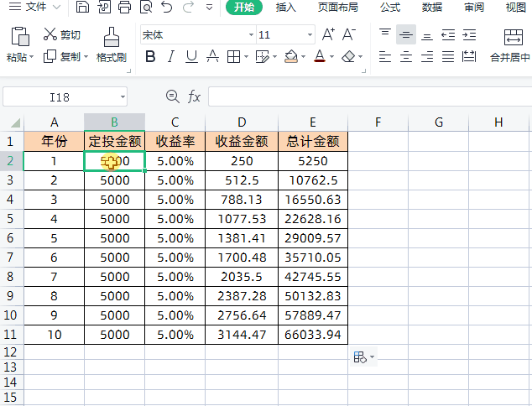Open the Page Layout tab
The width and height of the screenshot is (532, 406).
click(338, 7)
